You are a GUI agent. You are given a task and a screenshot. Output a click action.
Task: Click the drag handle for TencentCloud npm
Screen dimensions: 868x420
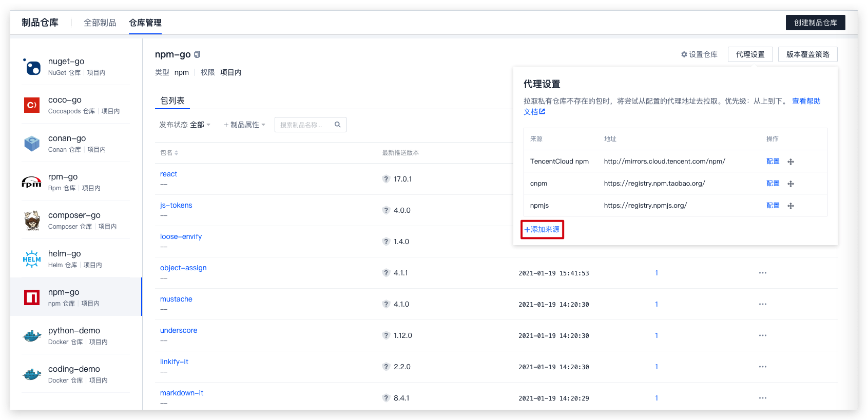[x=790, y=162]
